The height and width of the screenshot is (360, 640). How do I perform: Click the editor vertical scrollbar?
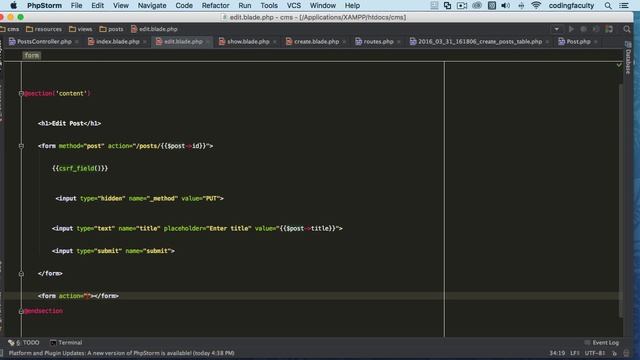tap(621, 200)
